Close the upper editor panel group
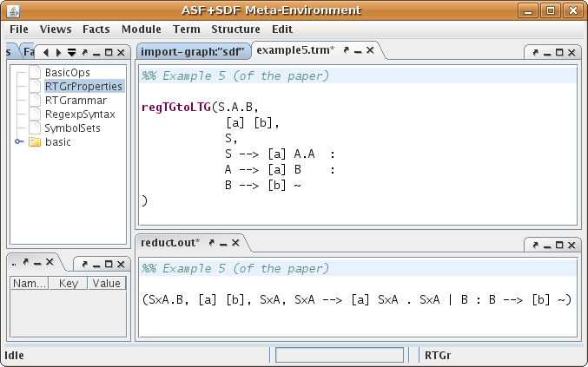This screenshot has width=588, height=367. (x=571, y=53)
